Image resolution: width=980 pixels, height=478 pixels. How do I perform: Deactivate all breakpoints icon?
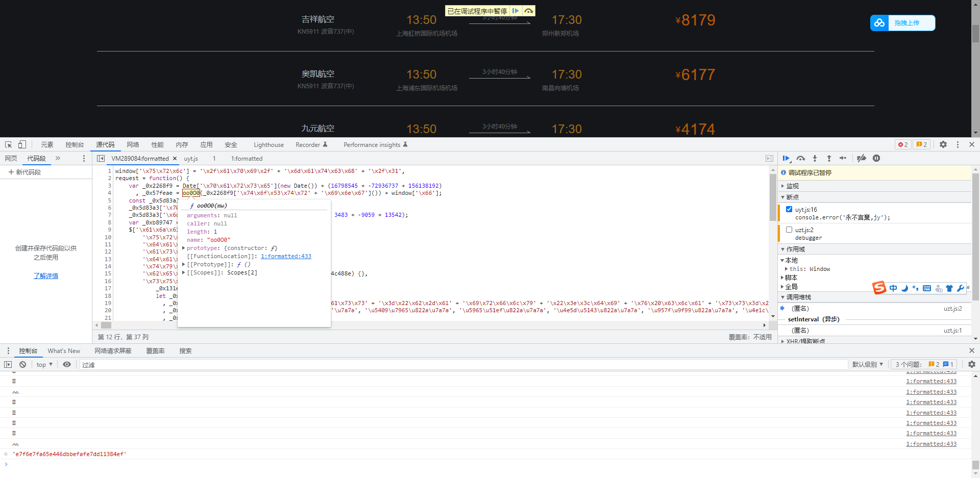pos(862,159)
